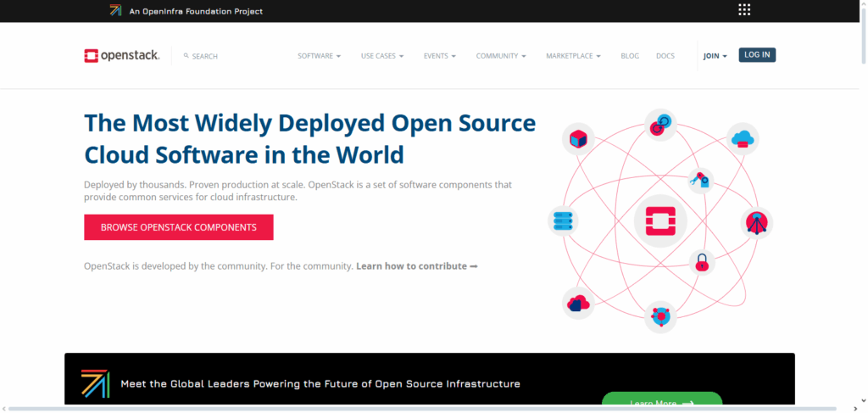Follow the Learn how to contribute link
The width and height of the screenshot is (868, 413).
pos(416,266)
